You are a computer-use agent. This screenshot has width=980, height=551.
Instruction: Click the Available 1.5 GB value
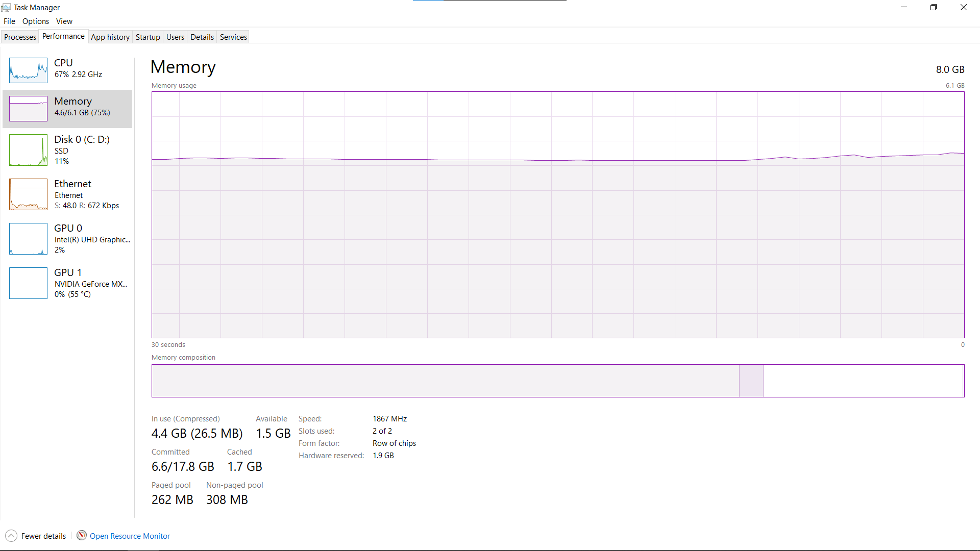click(273, 433)
